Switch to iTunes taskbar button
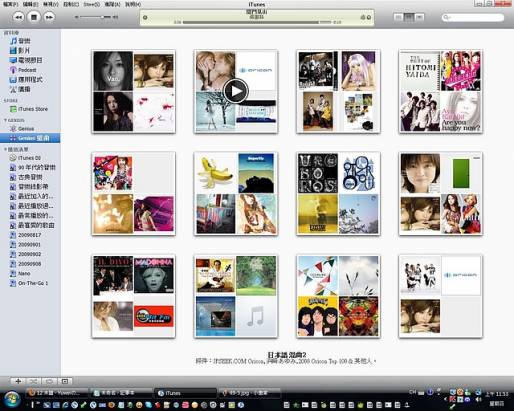Screen dimensions: 514x411 tap(185, 393)
